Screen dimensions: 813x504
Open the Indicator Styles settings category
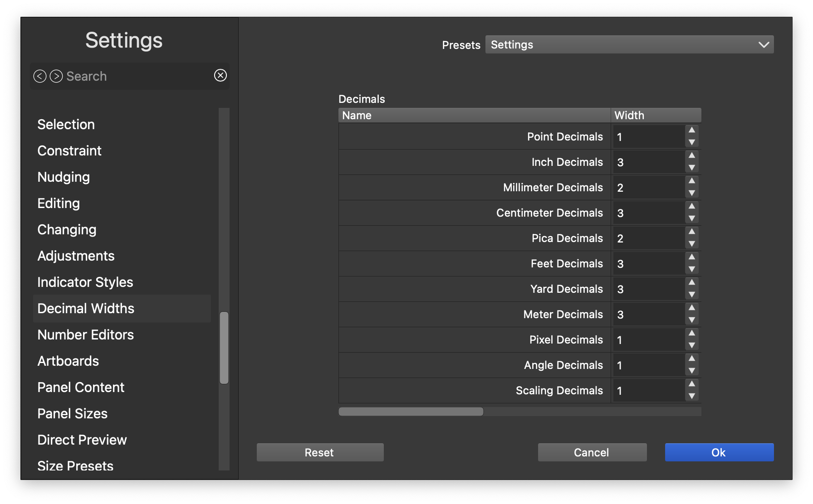85,282
